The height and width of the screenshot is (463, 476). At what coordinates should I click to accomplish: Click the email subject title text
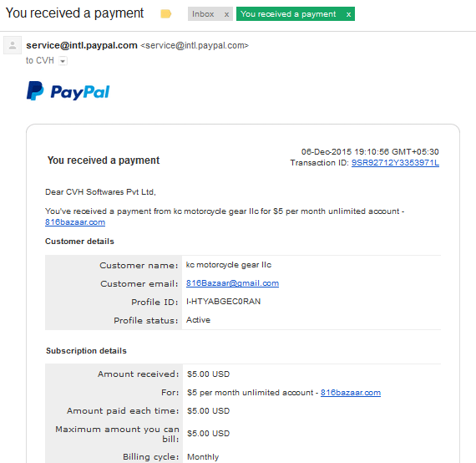pyautogui.click(x=74, y=13)
